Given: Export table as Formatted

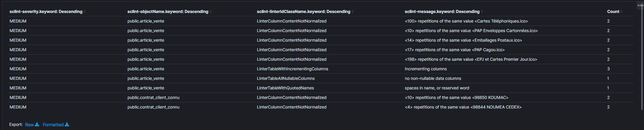Looking at the screenshot, I should [53, 125].
